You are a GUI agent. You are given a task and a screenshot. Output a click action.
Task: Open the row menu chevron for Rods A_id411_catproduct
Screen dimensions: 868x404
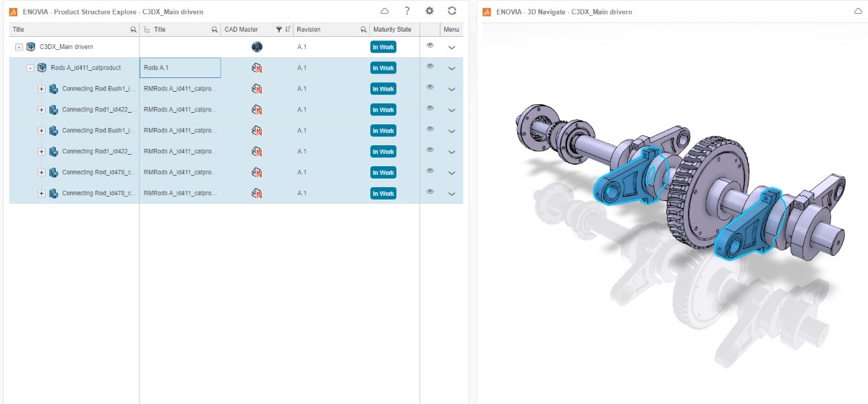(x=452, y=69)
